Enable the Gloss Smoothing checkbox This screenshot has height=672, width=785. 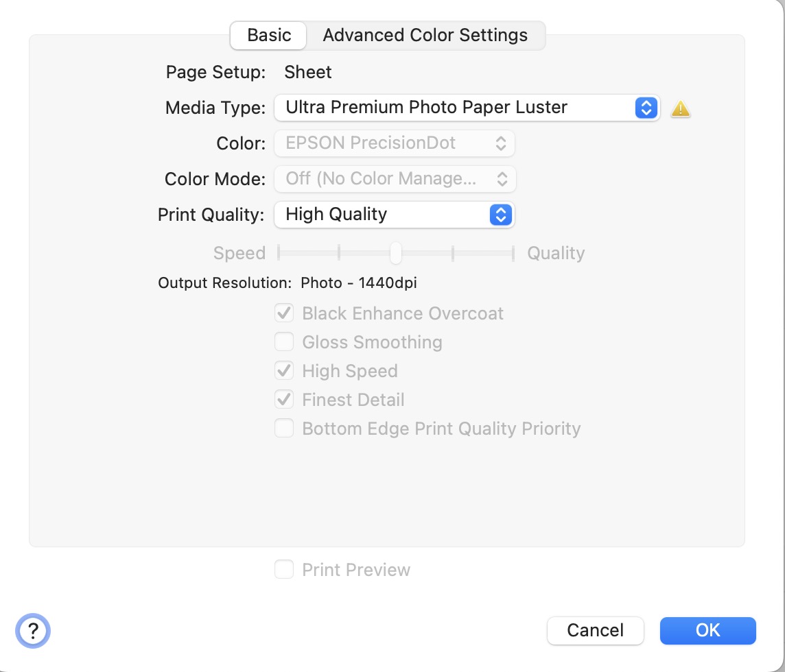(x=284, y=342)
